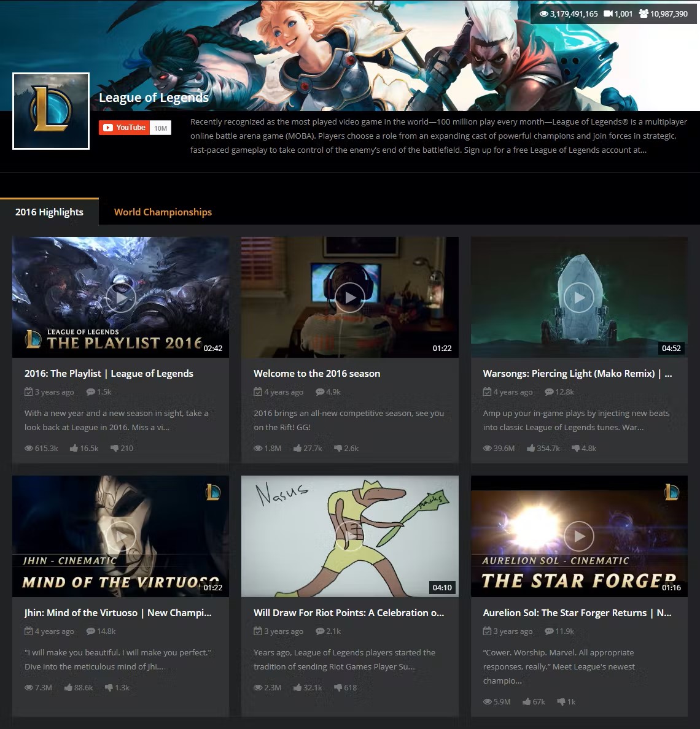Click the views eye icon beside 39.6M
The width and height of the screenshot is (700, 729).
tap(488, 448)
